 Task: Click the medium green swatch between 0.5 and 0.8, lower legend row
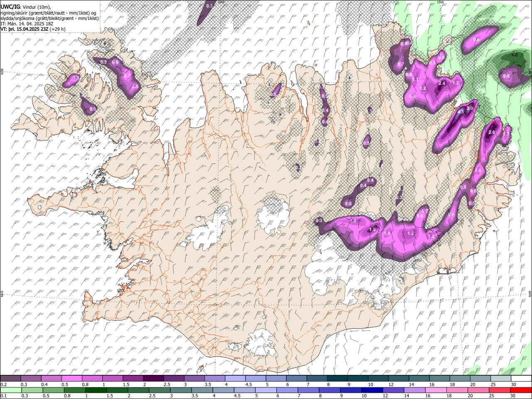[x=54, y=390]
